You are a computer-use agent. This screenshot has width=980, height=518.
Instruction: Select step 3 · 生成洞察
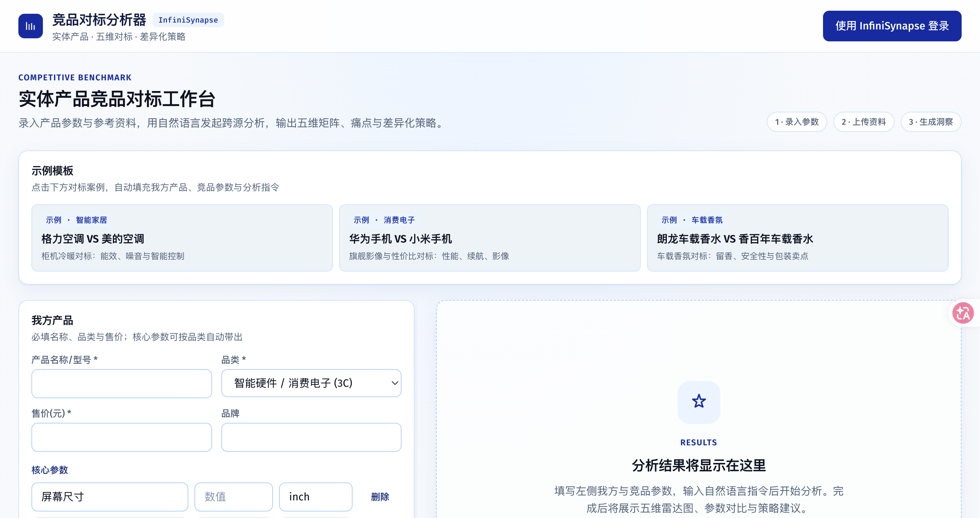(x=931, y=122)
